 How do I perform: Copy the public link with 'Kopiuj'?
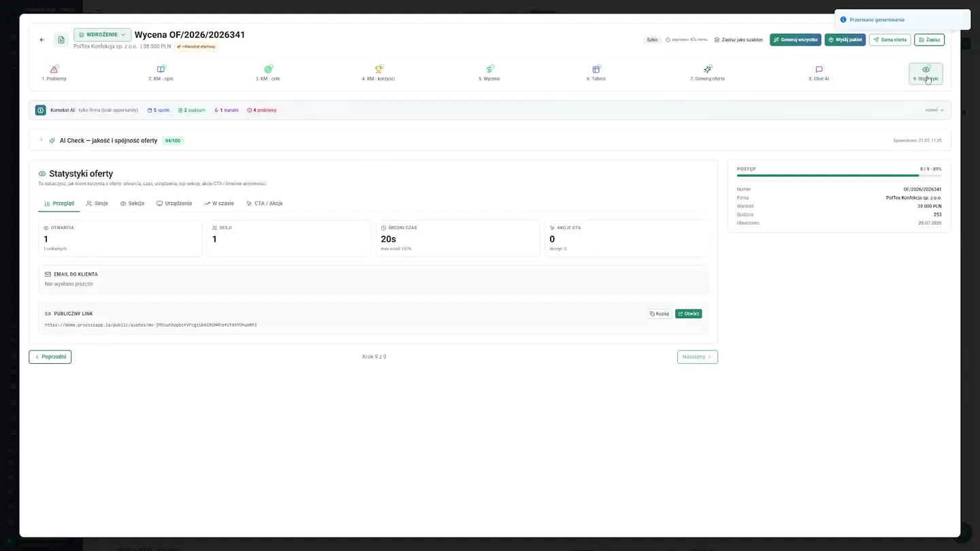659,314
